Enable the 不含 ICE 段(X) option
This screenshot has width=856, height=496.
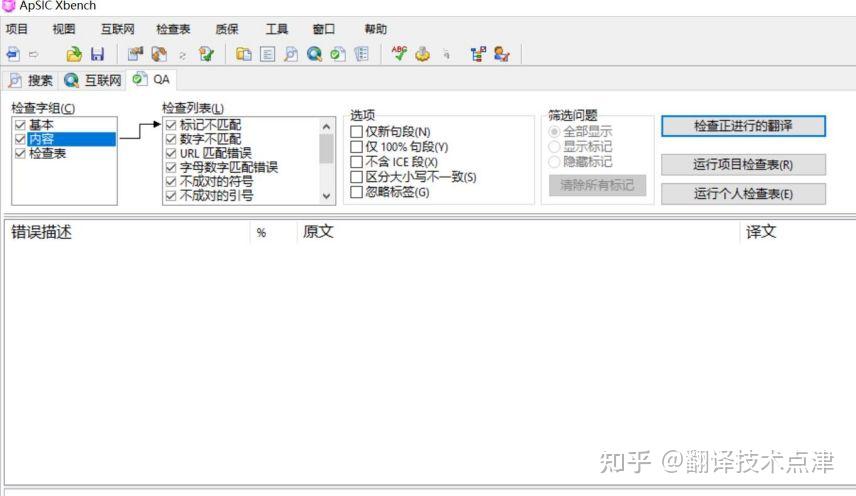[356, 162]
